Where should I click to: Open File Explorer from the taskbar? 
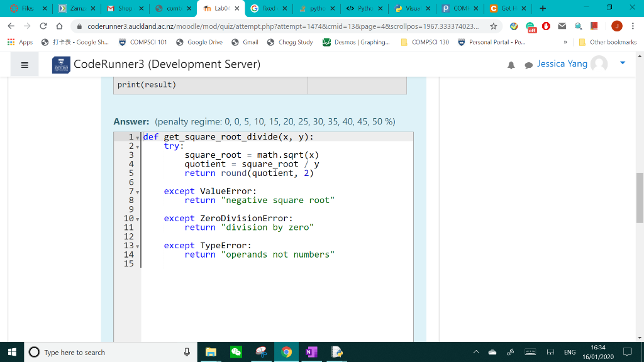coord(211,352)
